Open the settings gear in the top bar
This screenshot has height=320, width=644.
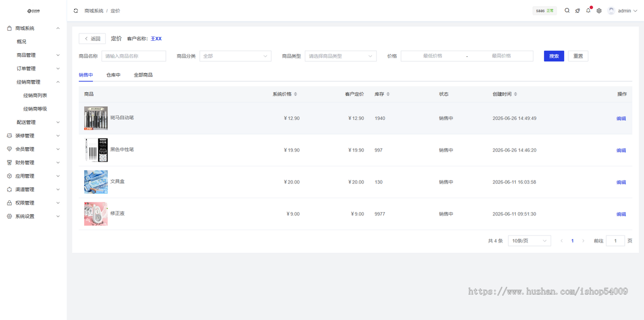click(599, 11)
